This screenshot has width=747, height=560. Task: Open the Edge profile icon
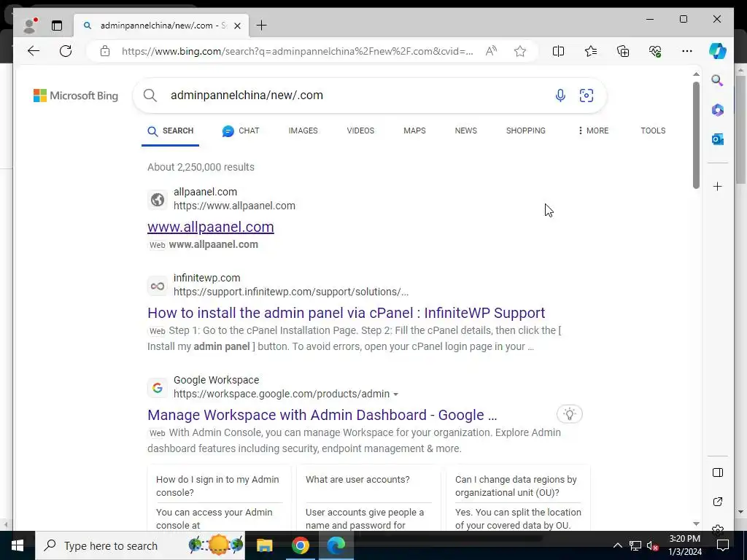[30, 26]
